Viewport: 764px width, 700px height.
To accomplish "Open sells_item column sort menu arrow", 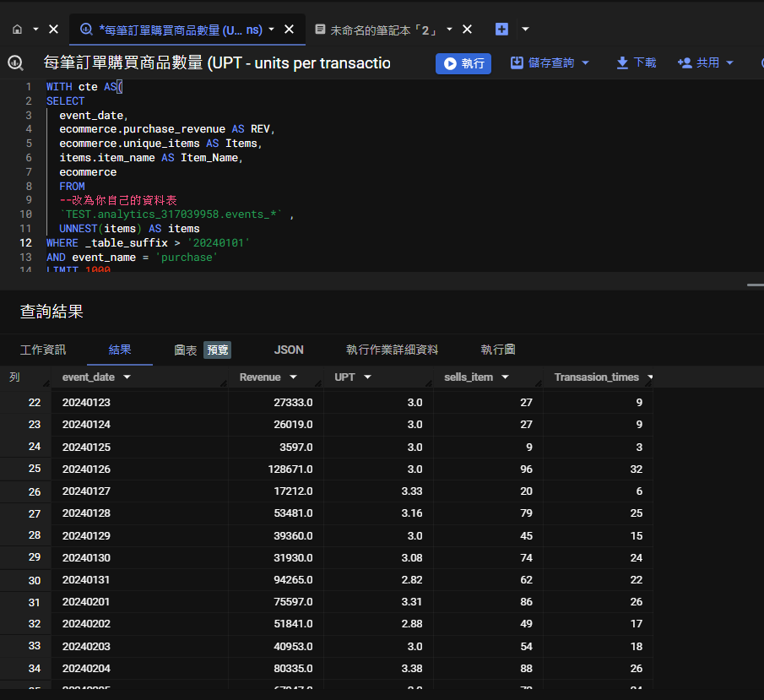I will (x=505, y=377).
